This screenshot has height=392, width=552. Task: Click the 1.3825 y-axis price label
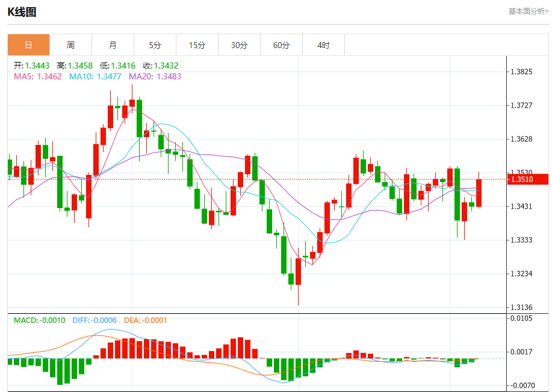tap(521, 72)
